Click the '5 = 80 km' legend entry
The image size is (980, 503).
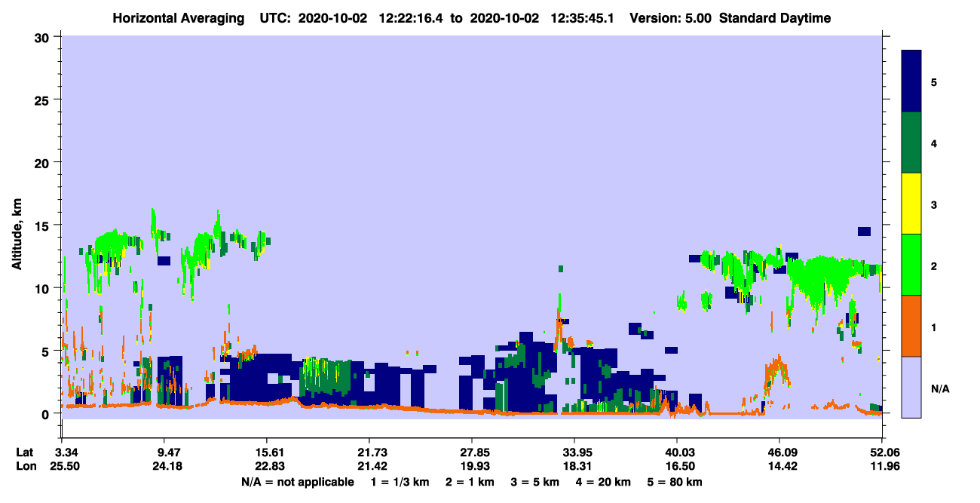click(x=673, y=482)
